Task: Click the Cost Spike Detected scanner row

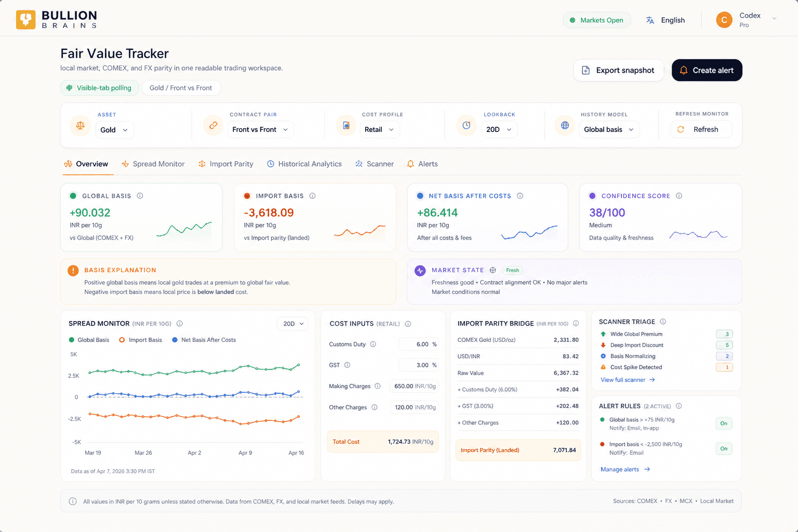Action: click(666, 367)
